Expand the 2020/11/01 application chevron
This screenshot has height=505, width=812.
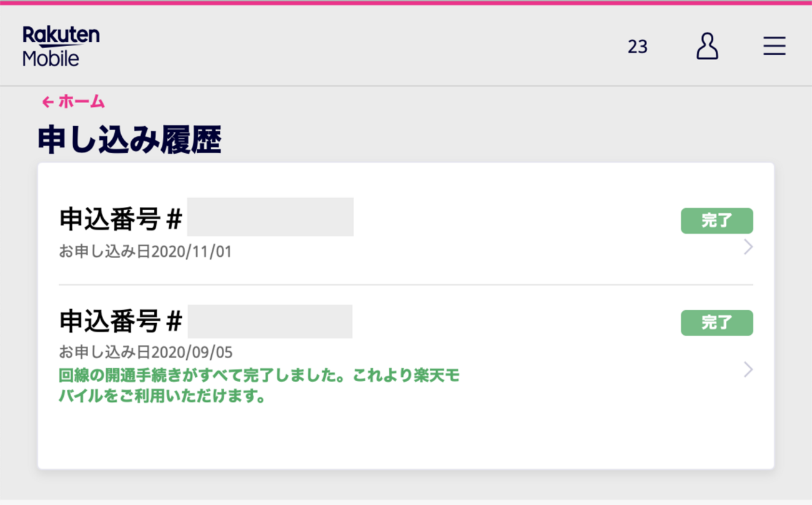click(x=748, y=247)
